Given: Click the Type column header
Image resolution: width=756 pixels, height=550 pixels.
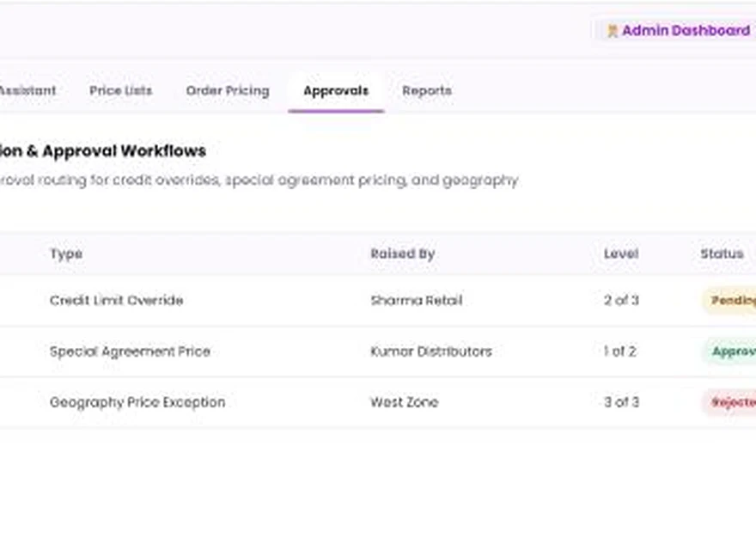Looking at the screenshot, I should pos(66,254).
